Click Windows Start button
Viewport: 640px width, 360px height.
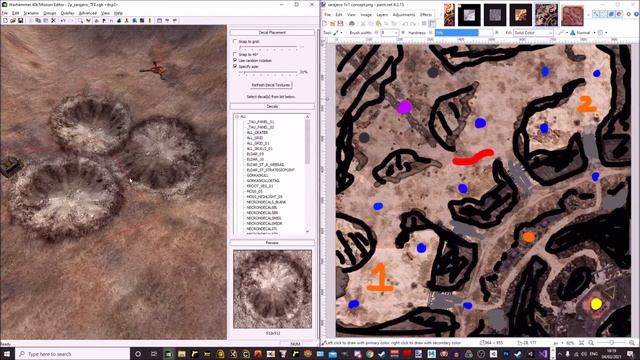coord(6,354)
